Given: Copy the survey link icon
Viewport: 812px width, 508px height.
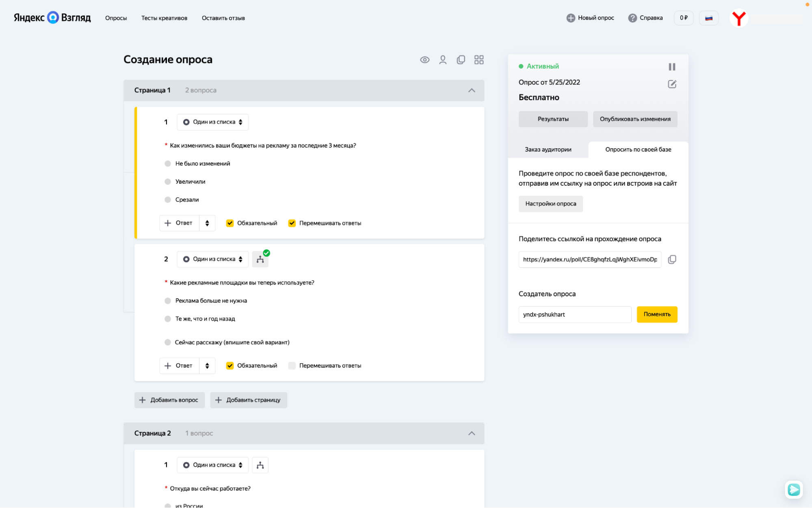Looking at the screenshot, I should (x=672, y=259).
